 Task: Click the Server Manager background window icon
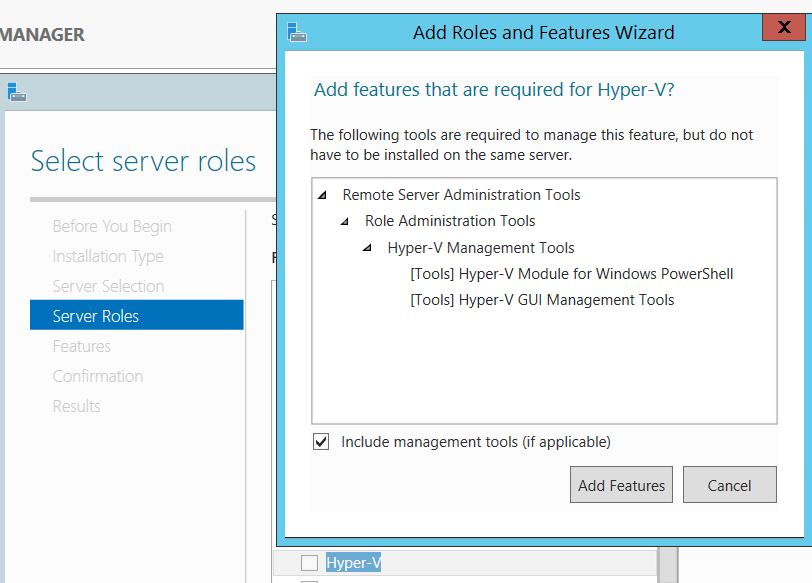(16, 93)
